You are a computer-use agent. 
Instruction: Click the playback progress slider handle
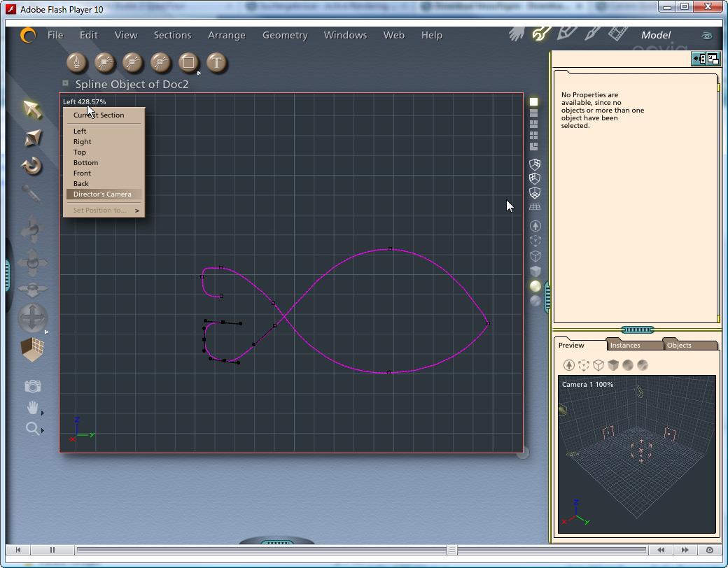click(452, 550)
